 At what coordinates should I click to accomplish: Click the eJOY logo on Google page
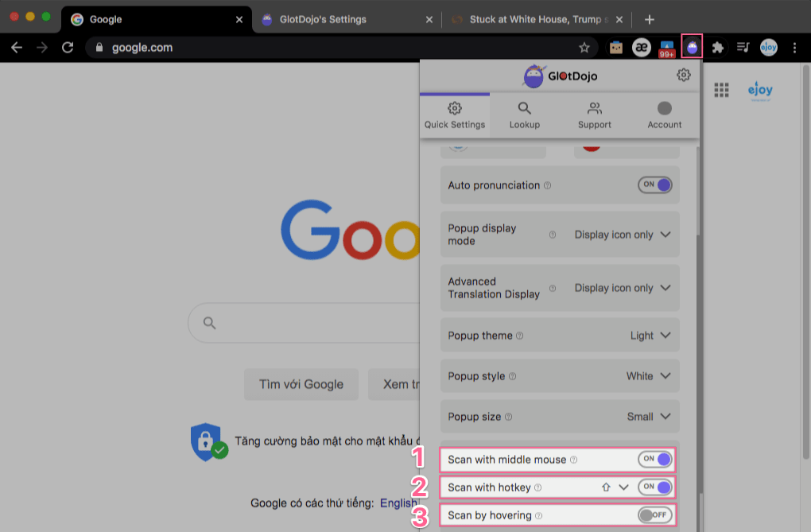click(x=760, y=91)
